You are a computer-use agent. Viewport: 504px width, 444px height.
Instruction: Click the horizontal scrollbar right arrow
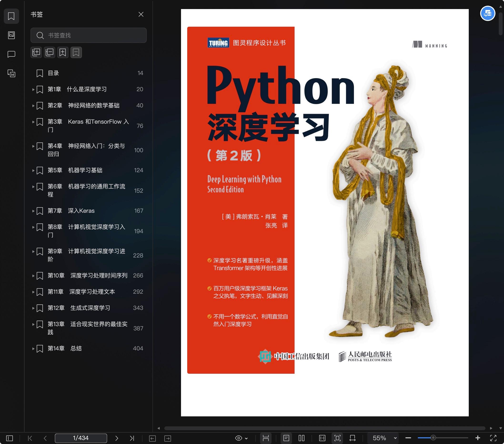point(491,428)
